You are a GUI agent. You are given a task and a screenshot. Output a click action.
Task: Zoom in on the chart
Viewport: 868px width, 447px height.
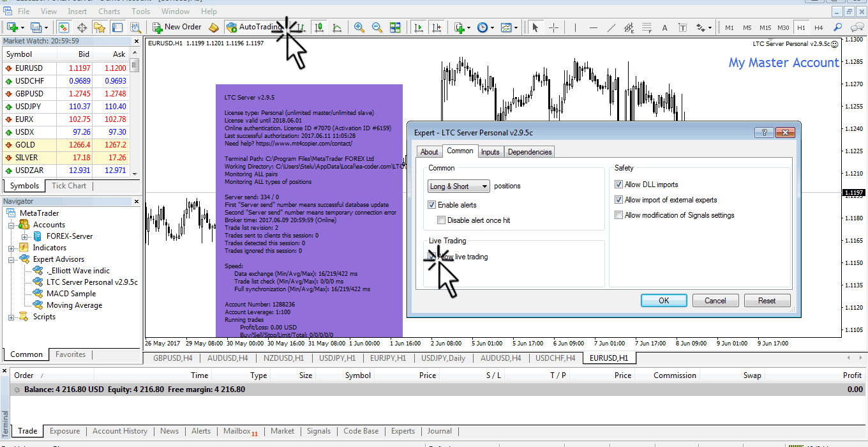coord(359,27)
